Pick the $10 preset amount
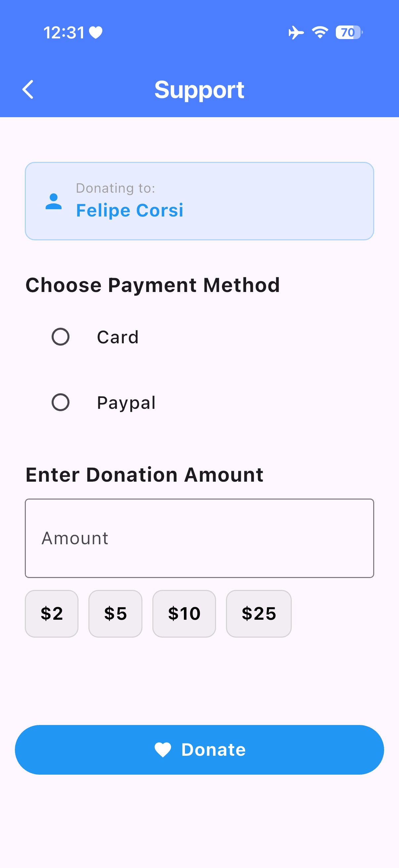Screen dimensions: 399x868 tap(184, 614)
